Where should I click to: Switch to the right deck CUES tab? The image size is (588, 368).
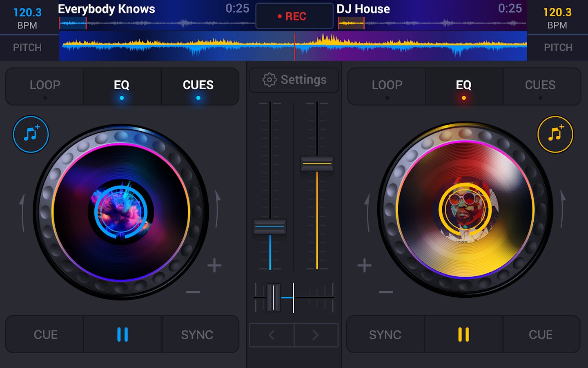coord(540,85)
